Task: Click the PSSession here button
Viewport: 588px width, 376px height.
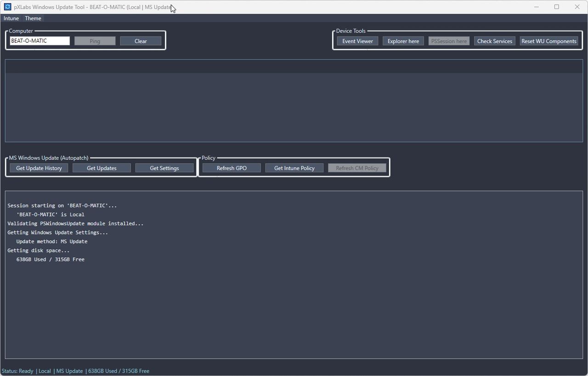Action: click(449, 41)
